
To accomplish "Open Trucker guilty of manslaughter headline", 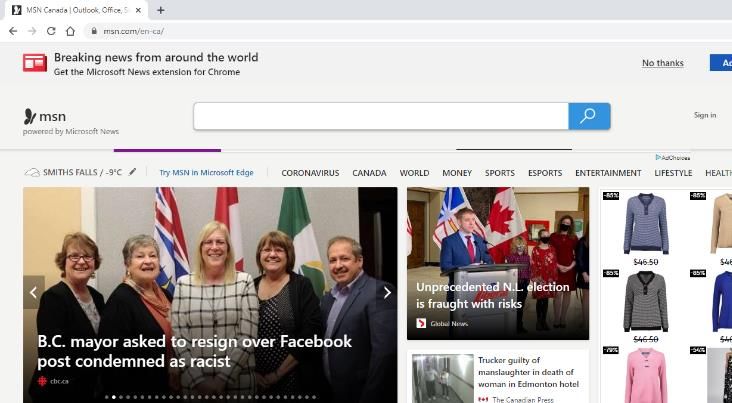I will 528,372.
